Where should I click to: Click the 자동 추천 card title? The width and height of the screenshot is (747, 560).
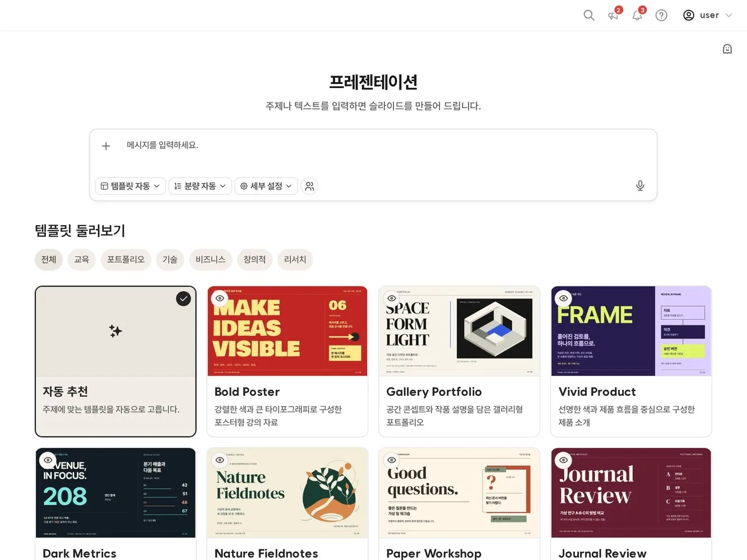point(66,391)
